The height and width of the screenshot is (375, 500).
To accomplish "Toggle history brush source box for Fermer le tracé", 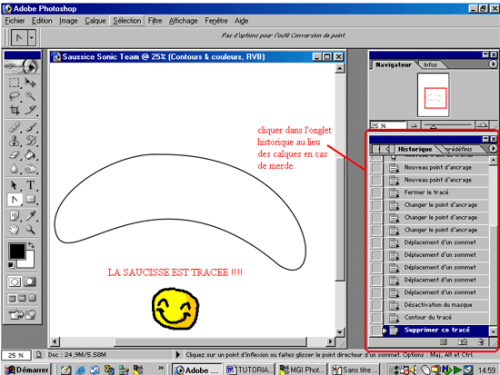I will (x=376, y=193).
